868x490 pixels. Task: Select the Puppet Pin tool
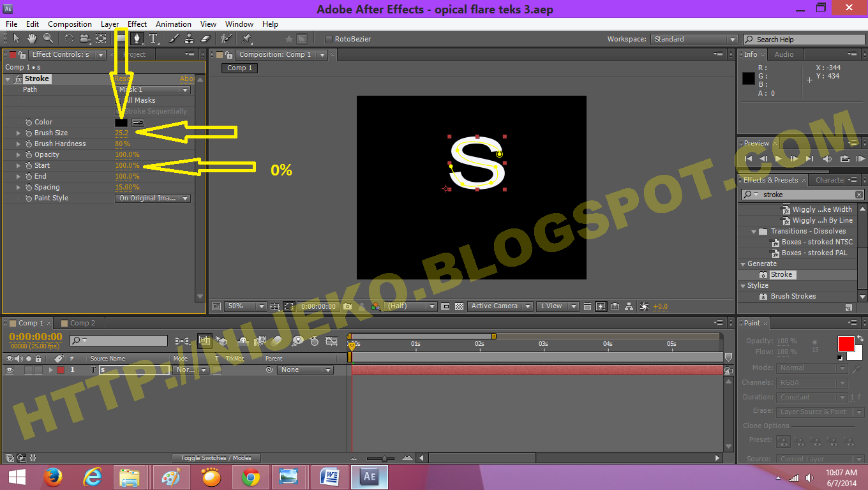tap(246, 39)
